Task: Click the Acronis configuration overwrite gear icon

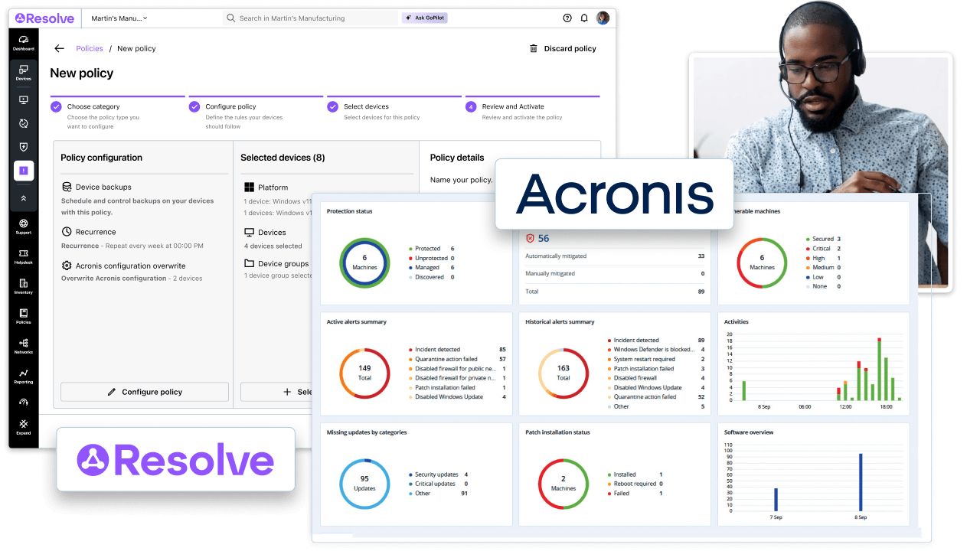Action: pyautogui.click(x=67, y=266)
